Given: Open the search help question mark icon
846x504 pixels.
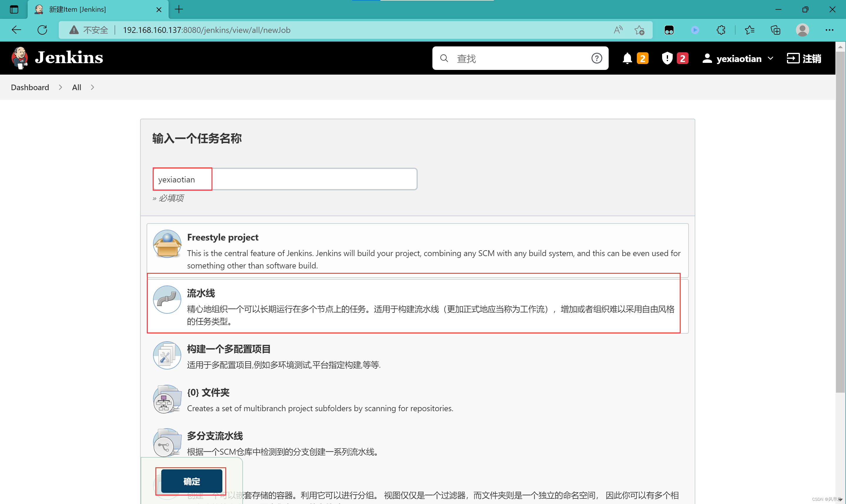Looking at the screenshot, I should click(596, 58).
